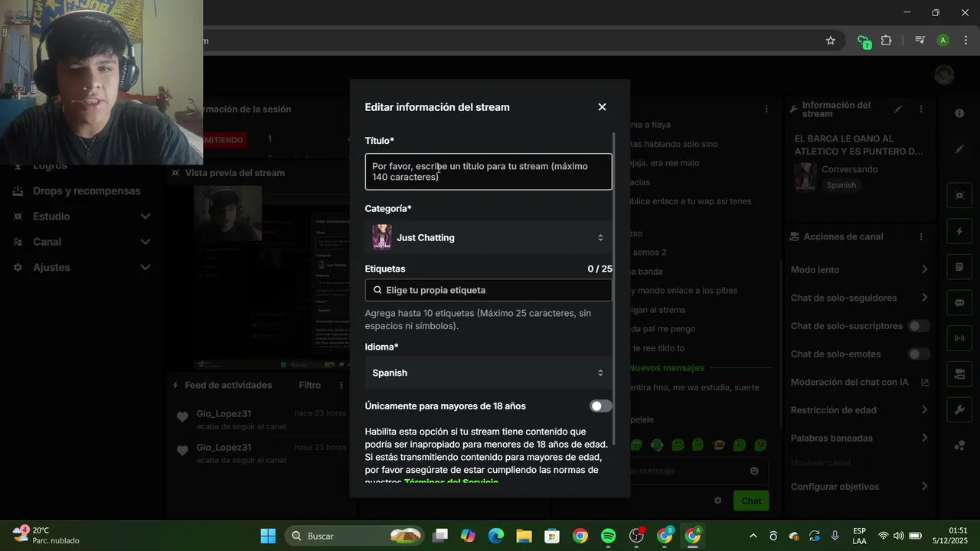Open Filtro in Feed de actividades
The image size is (980, 551).
309,386
